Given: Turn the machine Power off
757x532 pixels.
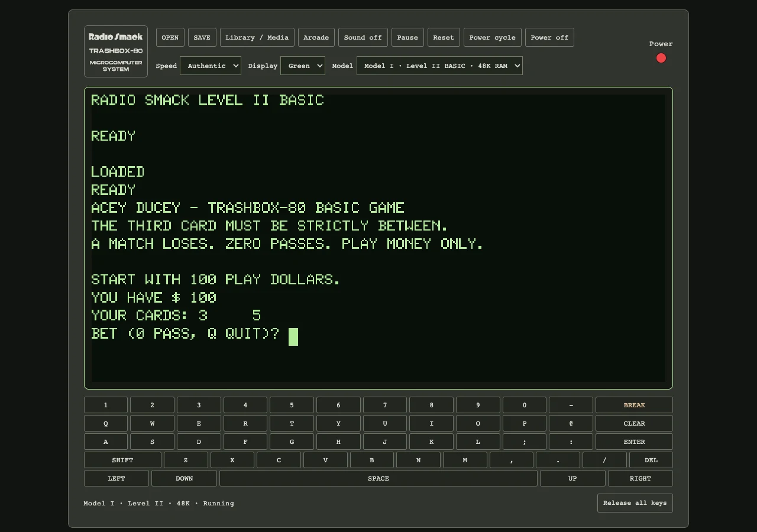Looking at the screenshot, I should click(549, 37).
